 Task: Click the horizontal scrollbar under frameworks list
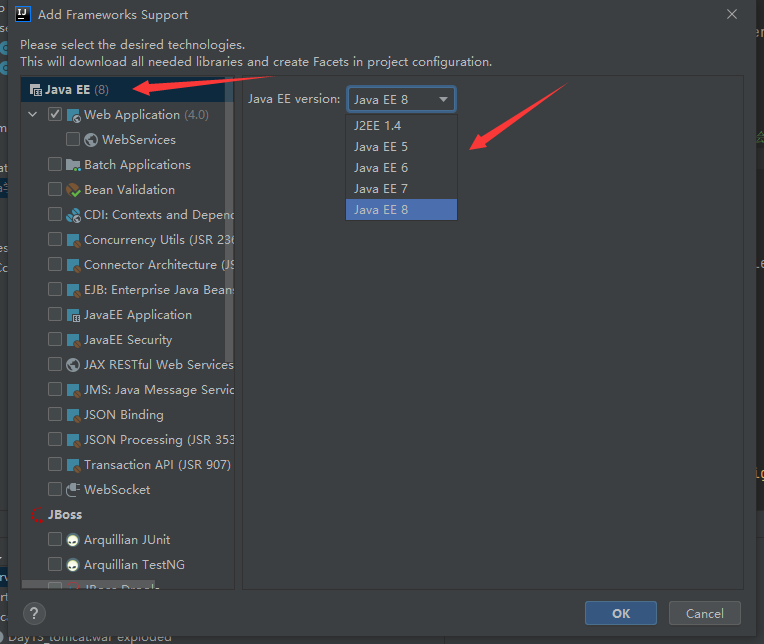pyautogui.click(x=89, y=584)
